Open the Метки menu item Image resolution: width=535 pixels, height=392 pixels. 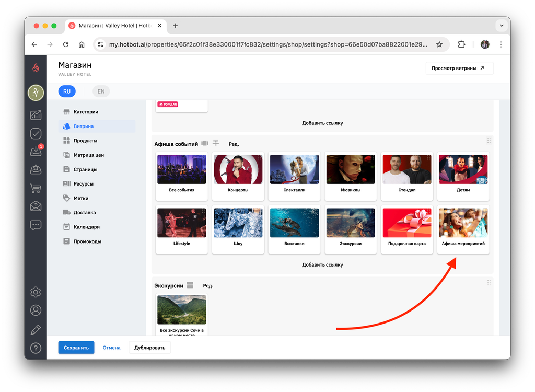pos(97,198)
